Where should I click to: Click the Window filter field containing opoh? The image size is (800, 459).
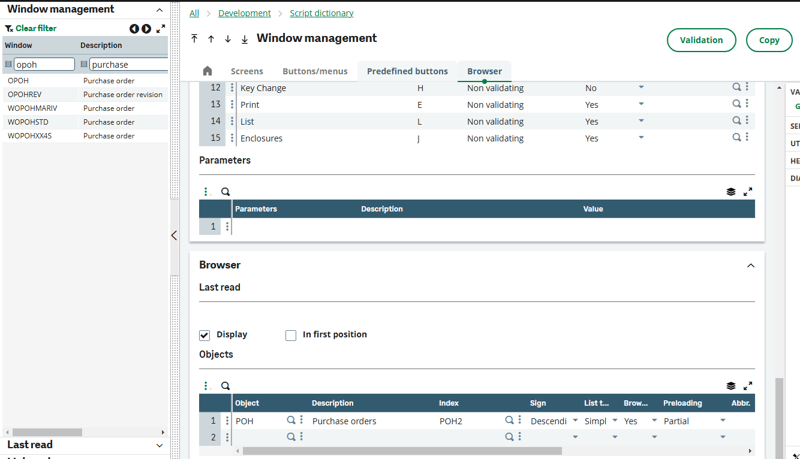click(43, 64)
